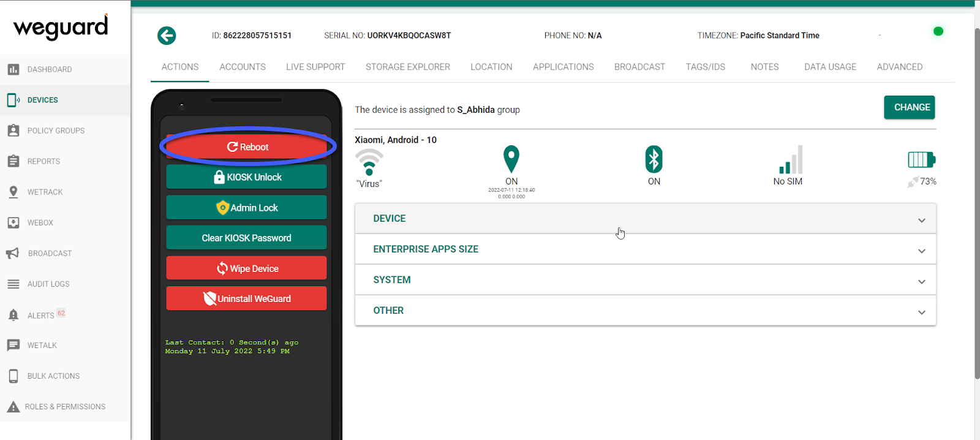Screen dimensions: 980x440
Task: Expand the OTHER section
Action: tap(646, 311)
